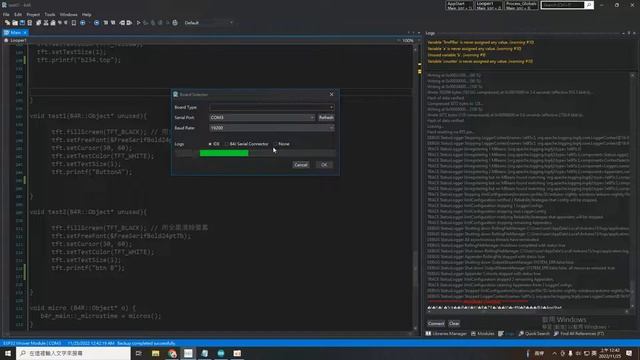640x360 pixels.
Task: Click the Windows taskbar search box
Action: coord(73,353)
